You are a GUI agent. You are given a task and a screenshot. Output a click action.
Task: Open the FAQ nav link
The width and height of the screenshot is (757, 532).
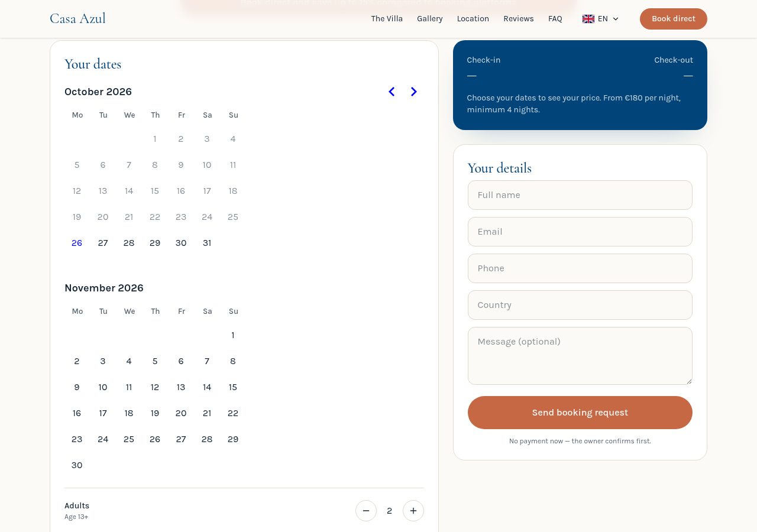555,19
